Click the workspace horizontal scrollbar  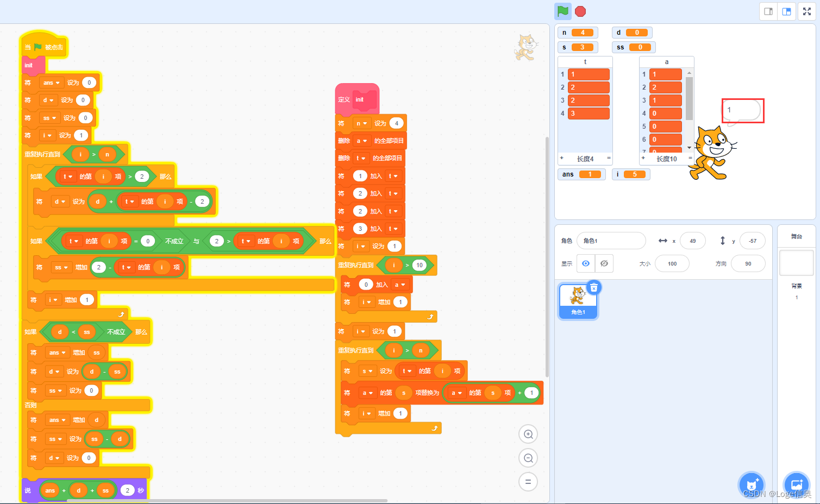tap(227, 501)
